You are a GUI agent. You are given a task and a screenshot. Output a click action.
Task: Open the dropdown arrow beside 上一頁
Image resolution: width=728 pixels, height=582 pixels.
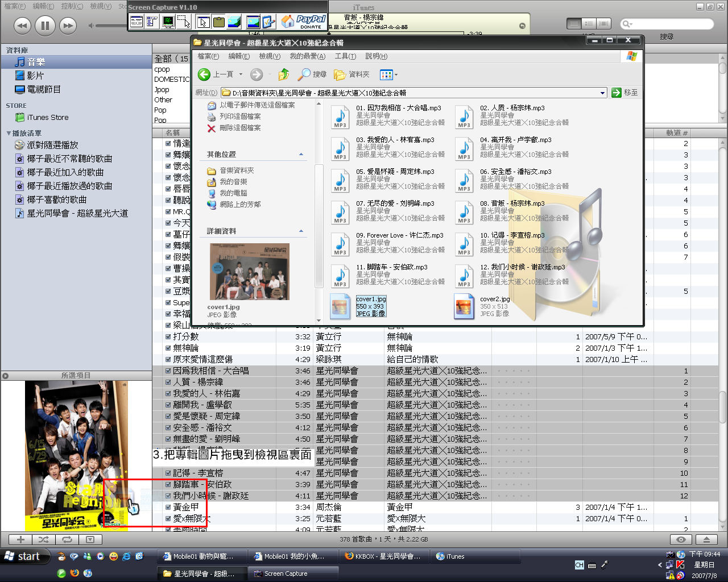coord(241,74)
